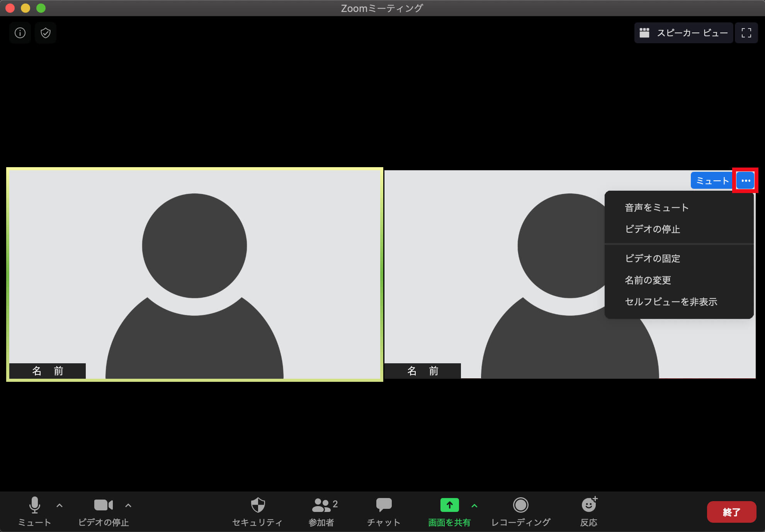Open the meeting information icon
Viewport: 765px width, 532px height.
[20, 33]
